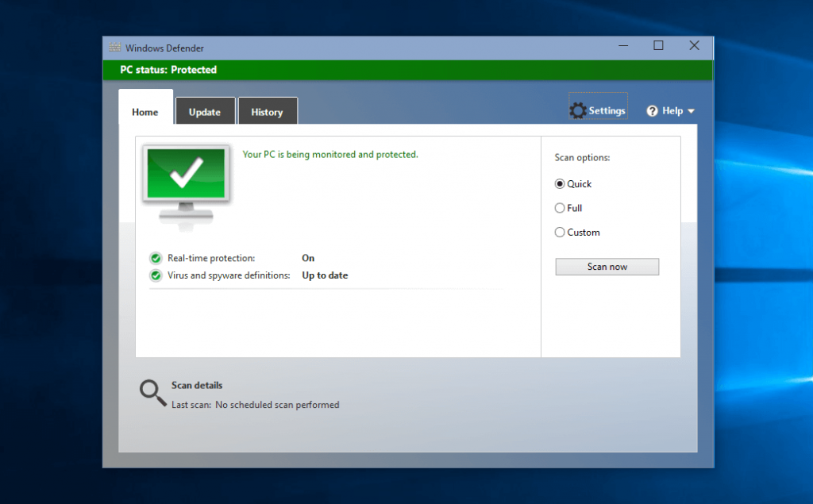Maximize the Windows Defender window
Image resolution: width=813 pixels, height=504 pixels.
(658, 46)
